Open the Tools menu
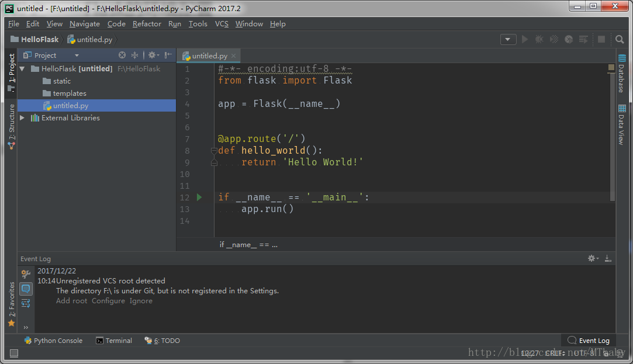This screenshot has width=633, height=364. [x=198, y=24]
